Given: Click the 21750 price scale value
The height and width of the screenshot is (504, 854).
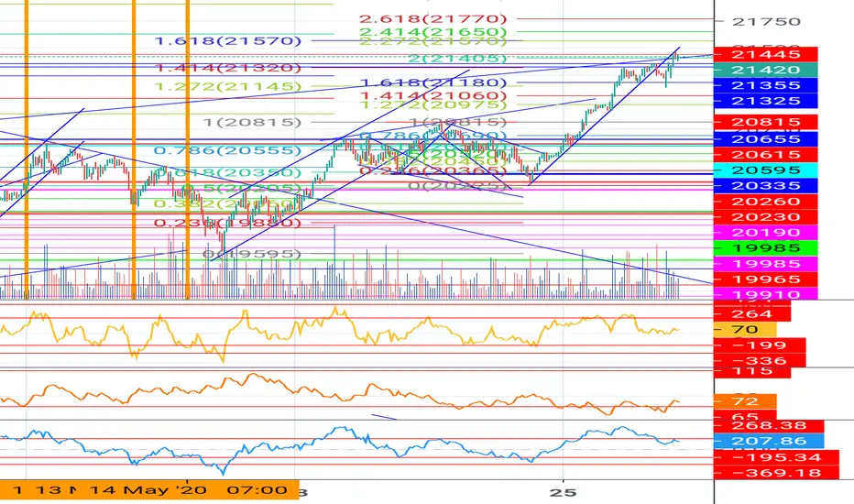Looking at the screenshot, I should pyautogui.click(x=766, y=22).
